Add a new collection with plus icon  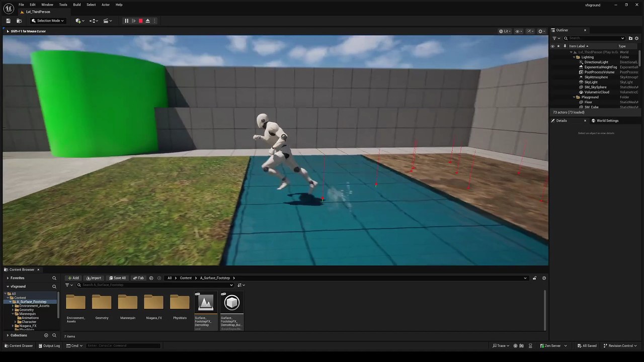coord(46,335)
